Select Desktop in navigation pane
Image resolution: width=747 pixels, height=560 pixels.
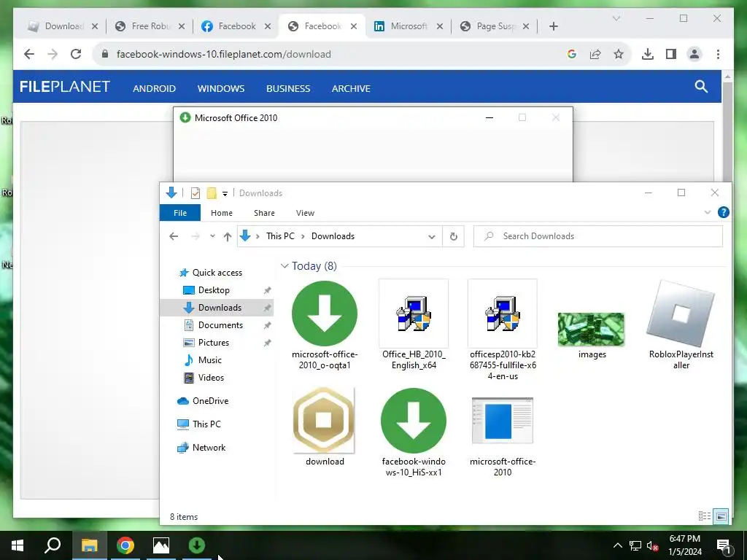(214, 290)
